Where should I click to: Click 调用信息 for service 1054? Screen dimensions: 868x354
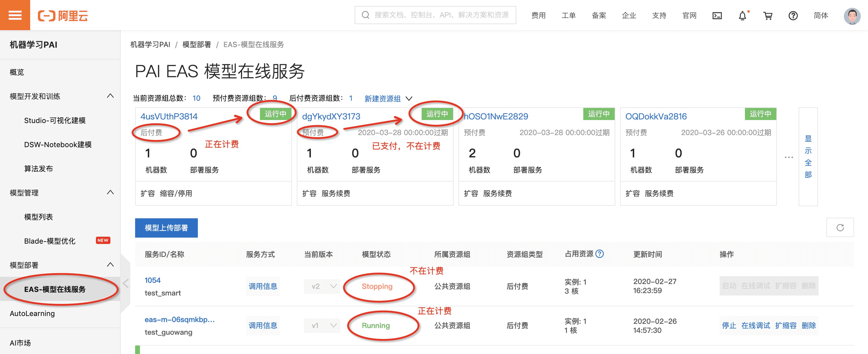tap(262, 286)
